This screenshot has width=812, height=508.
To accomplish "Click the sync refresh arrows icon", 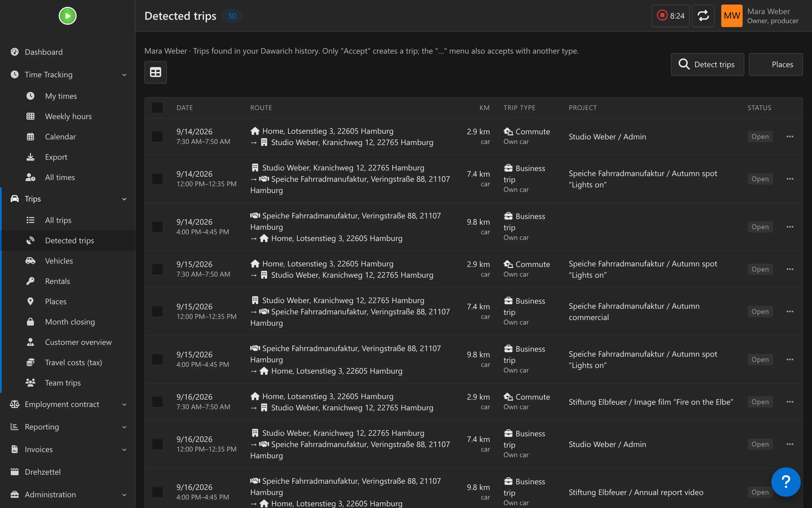I will tap(703, 16).
